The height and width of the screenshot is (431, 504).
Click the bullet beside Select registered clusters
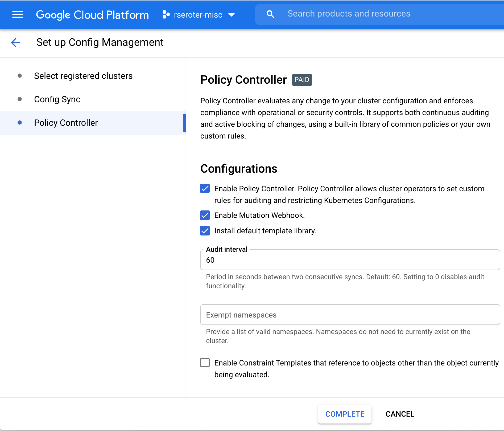20,76
